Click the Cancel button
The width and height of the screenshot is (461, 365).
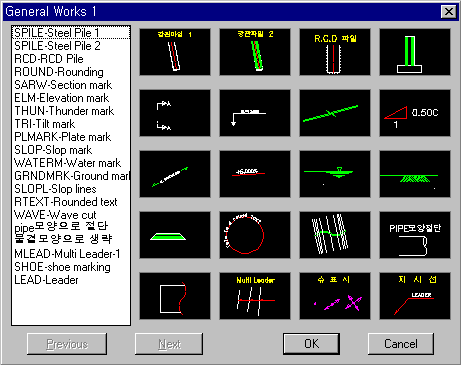coord(401,344)
